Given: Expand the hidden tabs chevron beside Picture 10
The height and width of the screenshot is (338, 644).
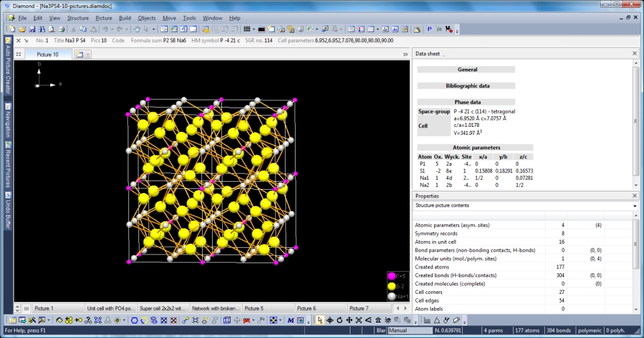Looking at the screenshot, I should tap(405, 54).
